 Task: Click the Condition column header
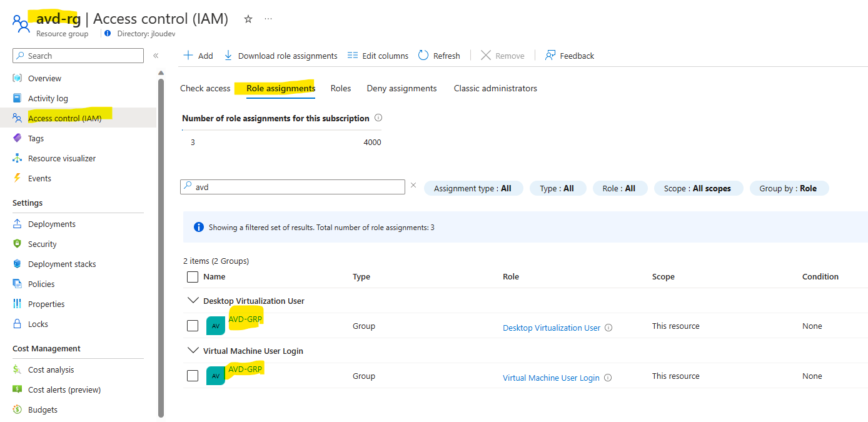(820, 276)
